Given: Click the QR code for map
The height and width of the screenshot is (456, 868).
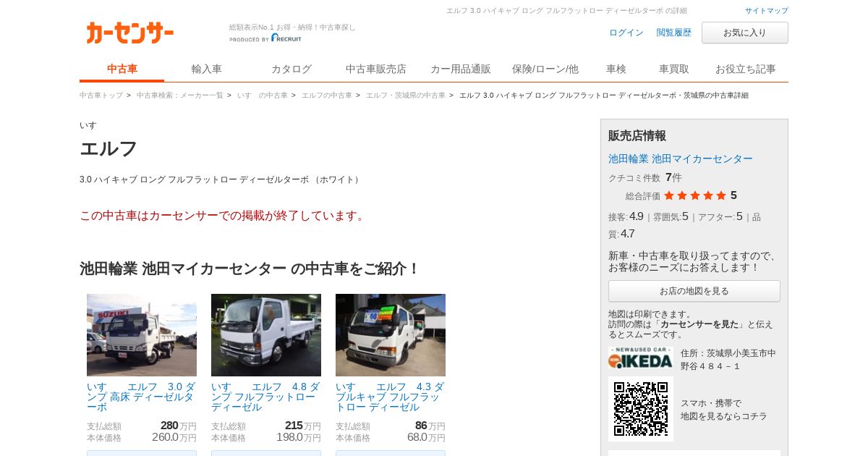Looking at the screenshot, I should click(641, 409).
